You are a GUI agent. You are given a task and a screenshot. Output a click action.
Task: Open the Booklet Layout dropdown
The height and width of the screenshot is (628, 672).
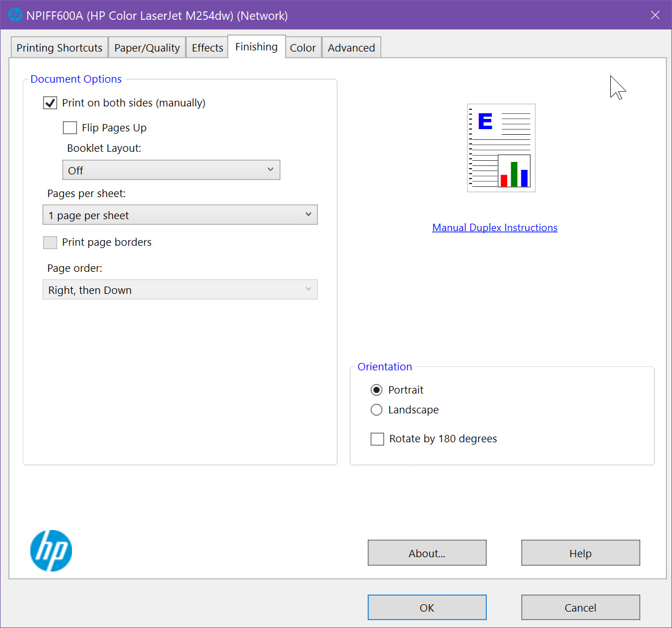coord(172,170)
